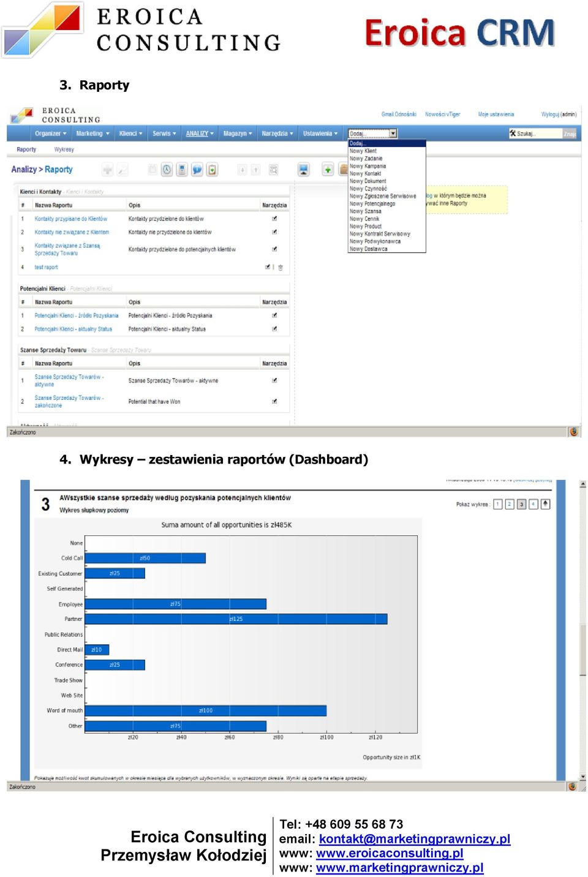Open the 'test raport' report link
The height and width of the screenshot is (877, 588).
(x=46, y=267)
